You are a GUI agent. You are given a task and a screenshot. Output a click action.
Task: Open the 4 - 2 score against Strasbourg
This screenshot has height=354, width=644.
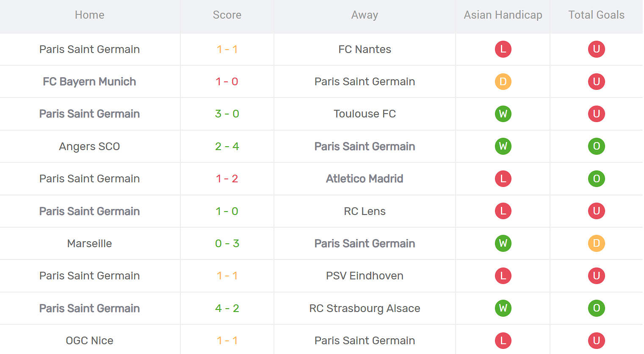227,308
